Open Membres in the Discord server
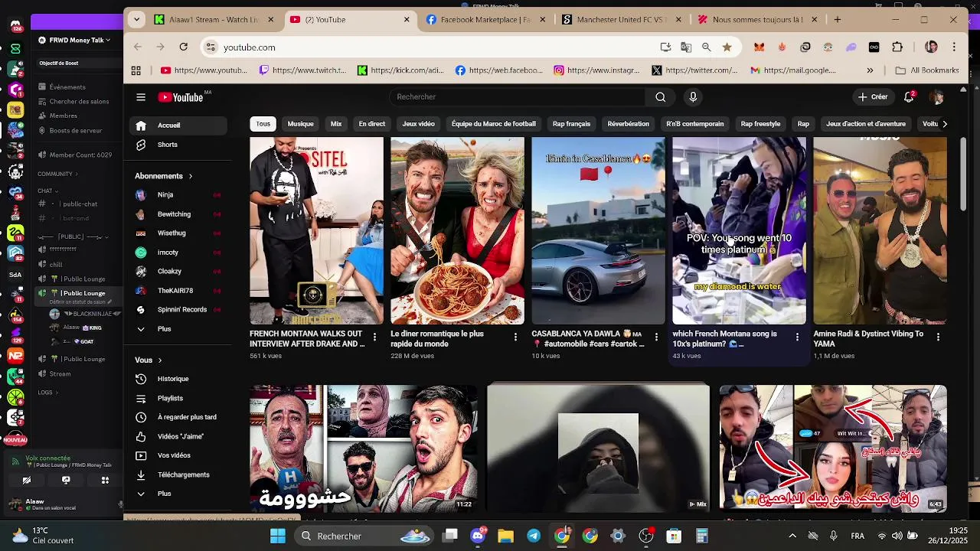The width and height of the screenshot is (980, 551). pos(63,116)
